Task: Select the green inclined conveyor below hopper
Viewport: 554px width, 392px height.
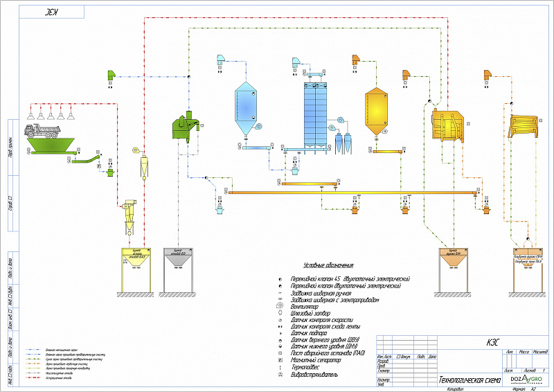Action: [x=85, y=159]
